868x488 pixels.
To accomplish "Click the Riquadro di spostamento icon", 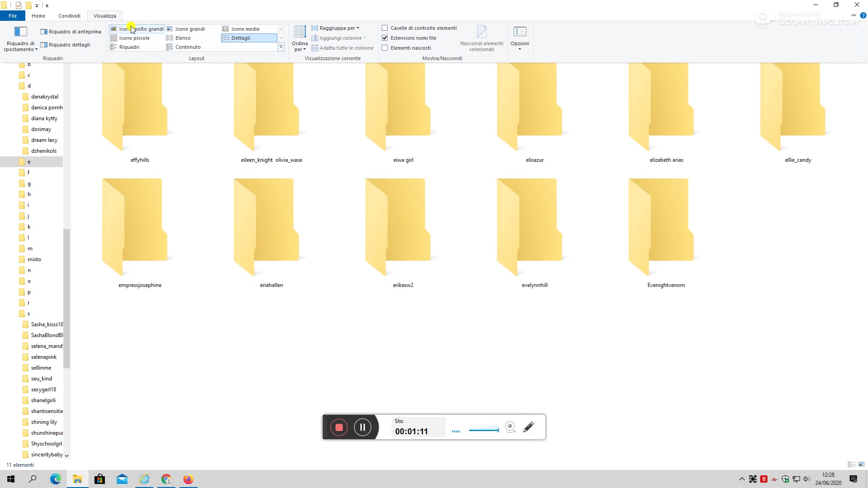I will 20,32.
